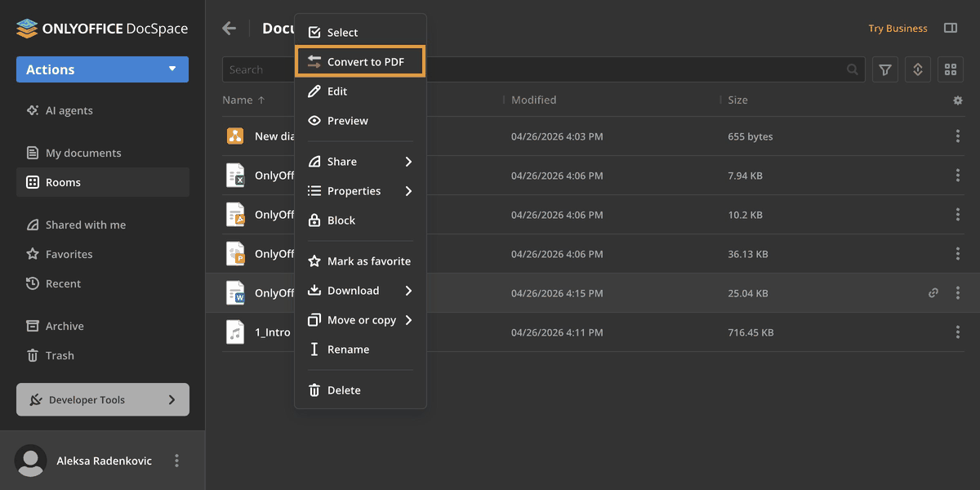
Task: Expand the Move or copy submenu
Action: (360, 320)
